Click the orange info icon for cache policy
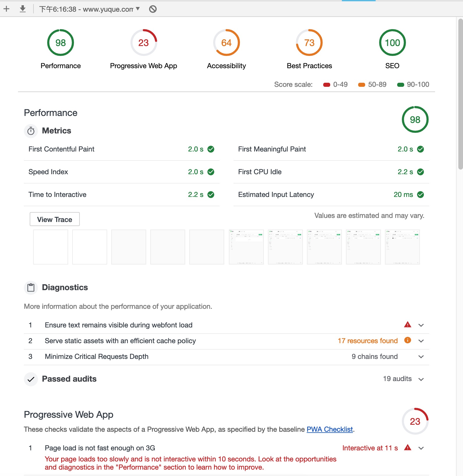The image size is (463, 476). click(x=407, y=340)
